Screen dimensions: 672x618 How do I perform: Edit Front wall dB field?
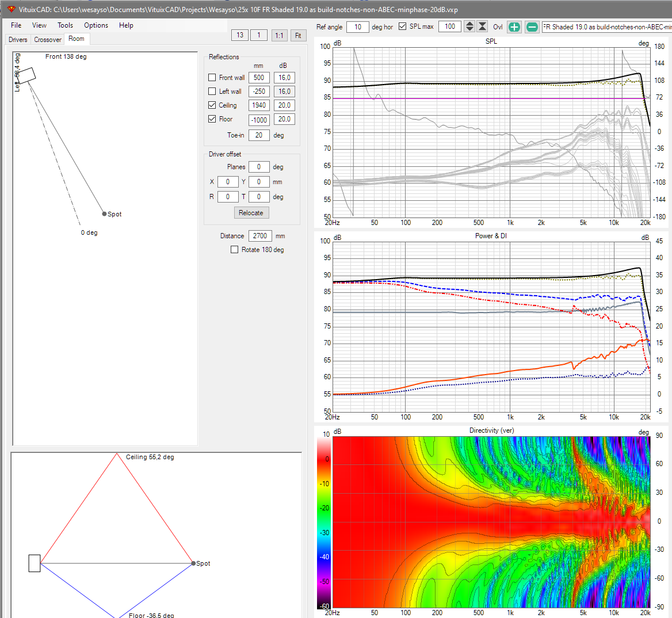[285, 78]
